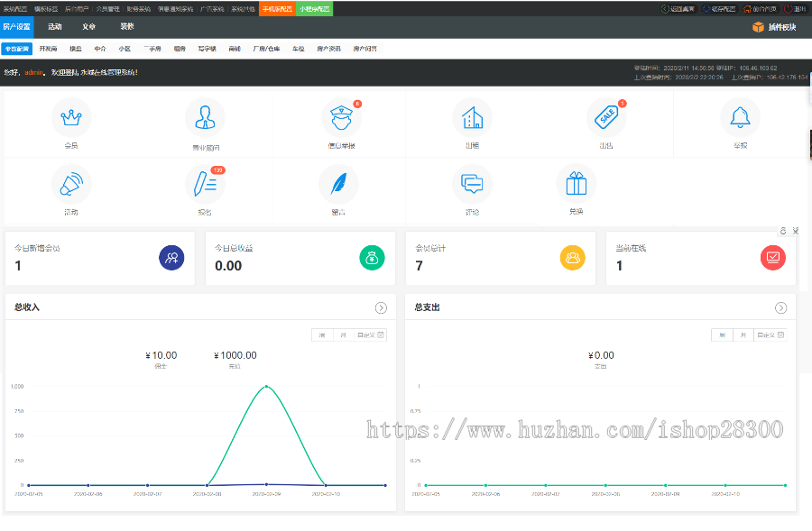
Task: Click the ¥1000.00 充值 legend value
Action: tap(235, 355)
